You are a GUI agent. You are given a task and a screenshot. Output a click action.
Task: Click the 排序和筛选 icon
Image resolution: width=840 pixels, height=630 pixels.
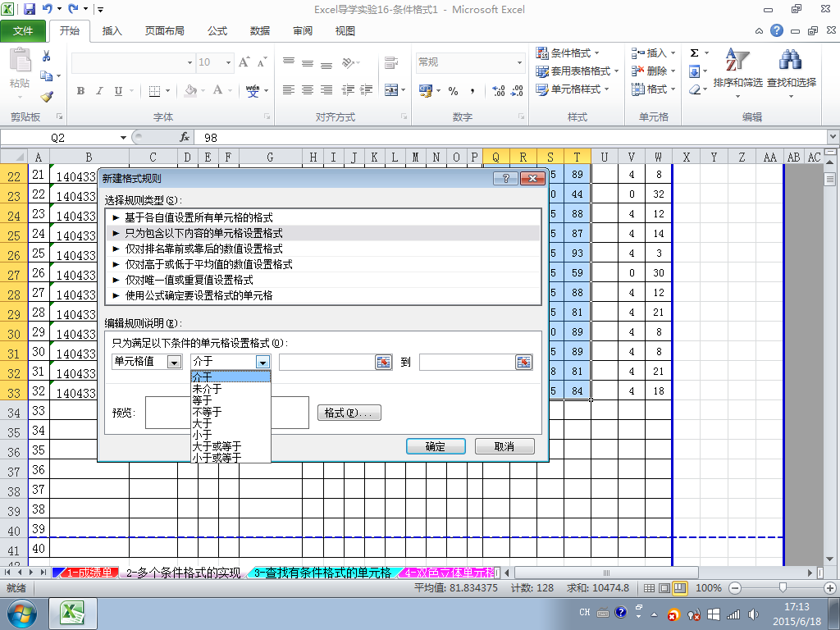pyautogui.click(x=737, y=61)
